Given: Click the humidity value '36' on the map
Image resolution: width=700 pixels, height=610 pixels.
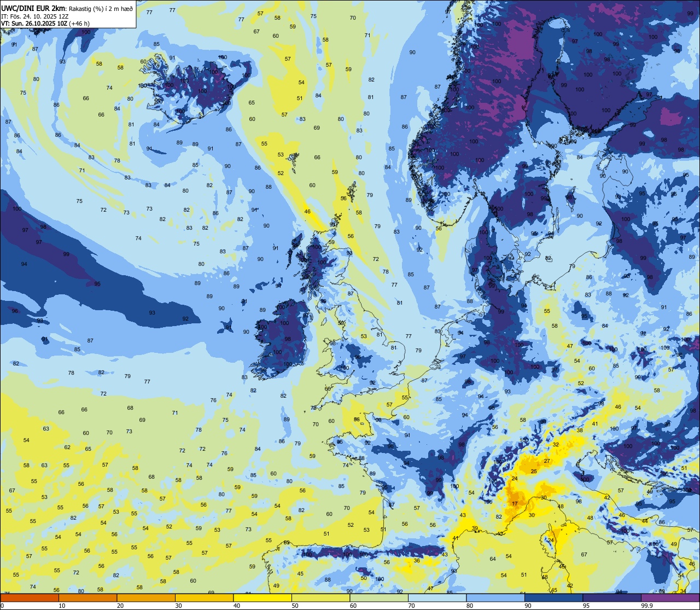Looking at the screenshot, I should coord(417,561).
